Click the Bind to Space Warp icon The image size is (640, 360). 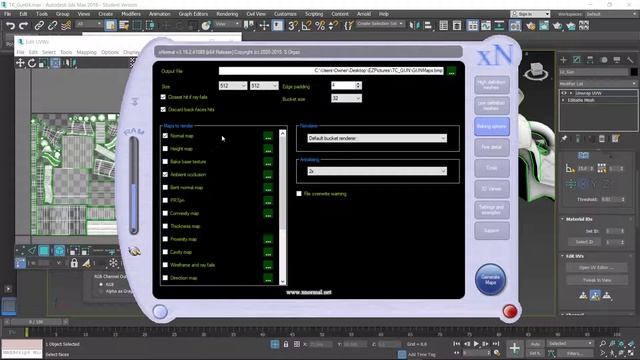click(x=66, y=26)
